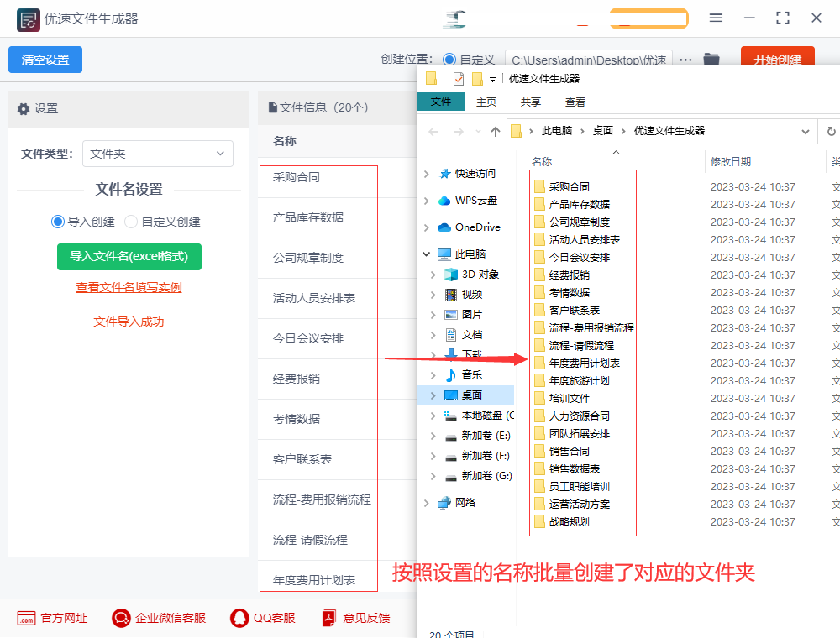
Task: Open the hamburger menu in title bar
Action: [716, 18]
